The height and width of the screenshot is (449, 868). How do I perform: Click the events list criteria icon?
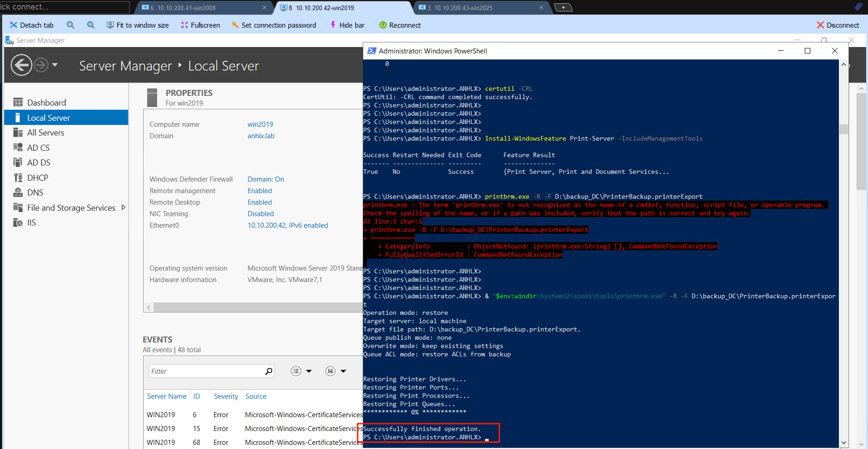pos(296,371)
